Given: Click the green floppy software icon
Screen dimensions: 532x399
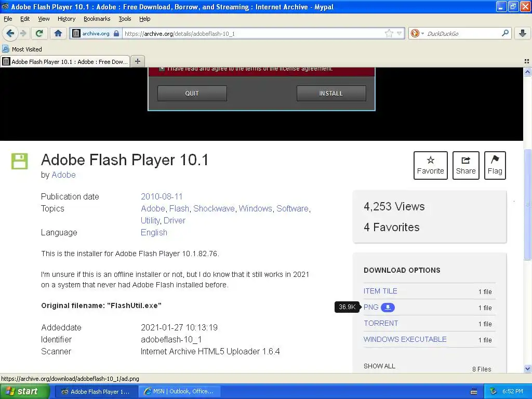Looking at the screenshot, I should click(x=19, y=161).
